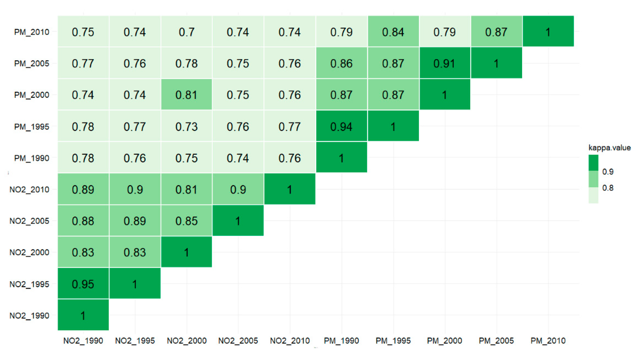
Task: Click the 0.88 cell in NO2_2005 row
Action: [x=83, y=221]
